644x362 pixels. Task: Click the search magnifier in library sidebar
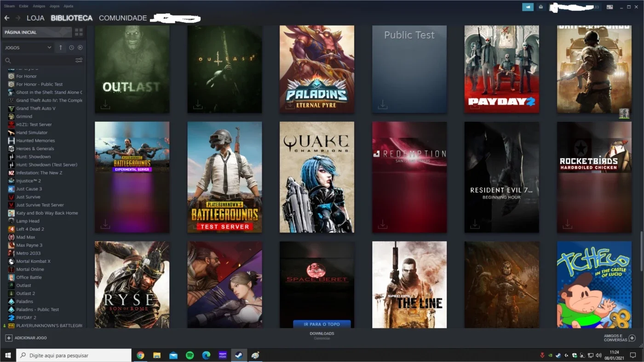(8, 60)
